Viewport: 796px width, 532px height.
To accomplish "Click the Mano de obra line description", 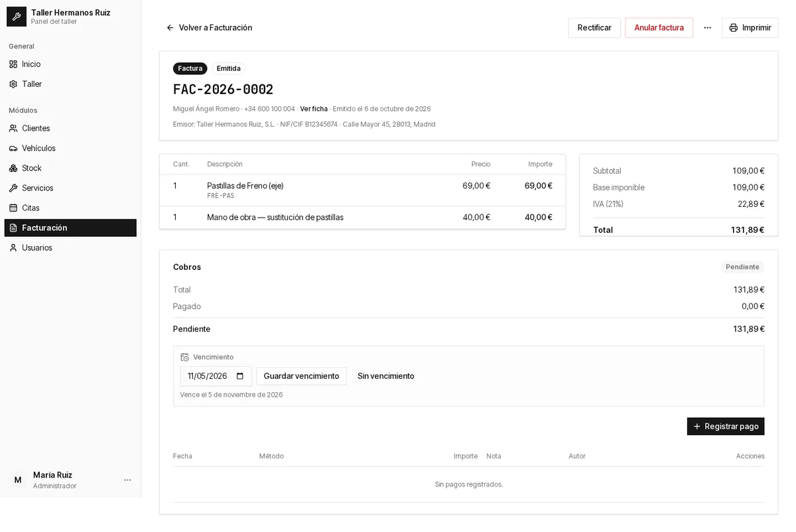I will 275,218.
